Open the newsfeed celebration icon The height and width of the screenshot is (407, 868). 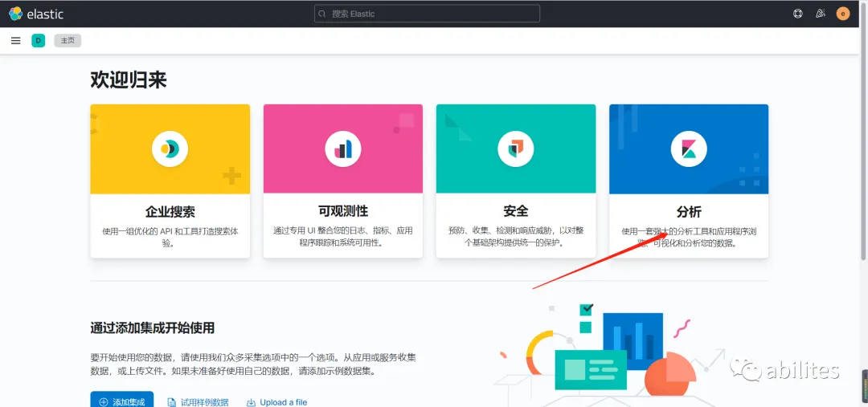tap(821, 14)
